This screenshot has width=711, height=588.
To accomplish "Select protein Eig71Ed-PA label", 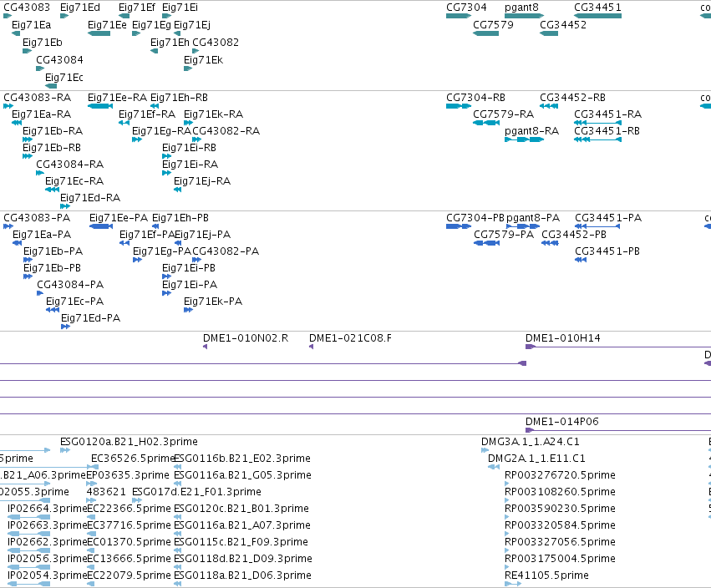I will click(x=91, y=319).
